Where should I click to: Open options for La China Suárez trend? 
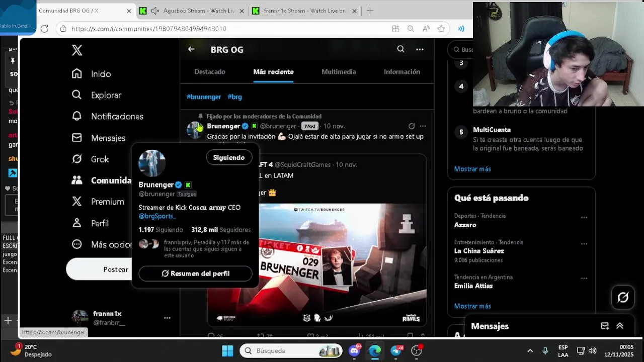[x=584, y=244]
